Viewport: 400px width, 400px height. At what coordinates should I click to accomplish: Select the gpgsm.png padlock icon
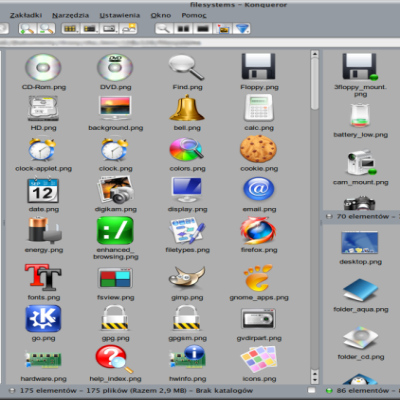pyautogui.click(x=187, y=319)
